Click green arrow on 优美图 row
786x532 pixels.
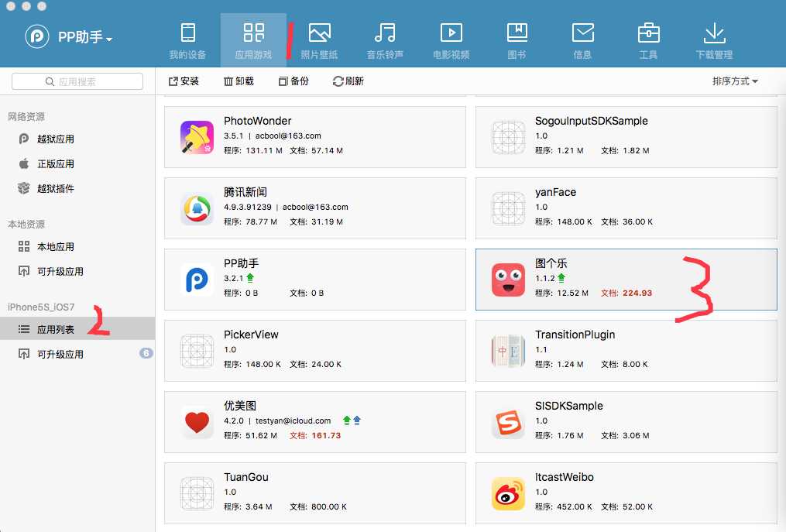[346, 420]
